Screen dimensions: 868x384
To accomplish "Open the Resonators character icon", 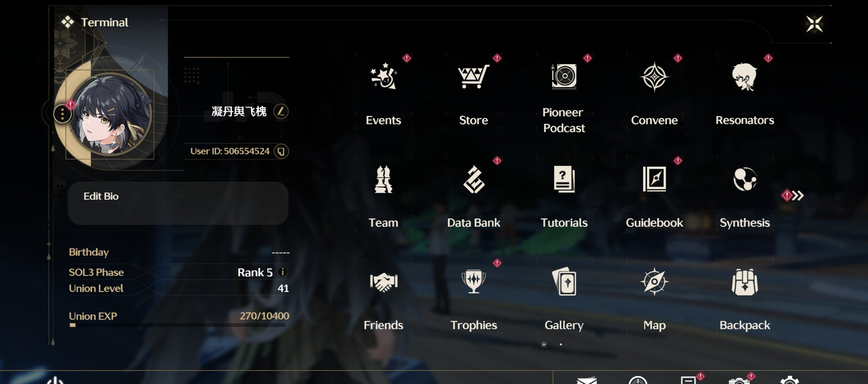I will [x=744, y=76].
